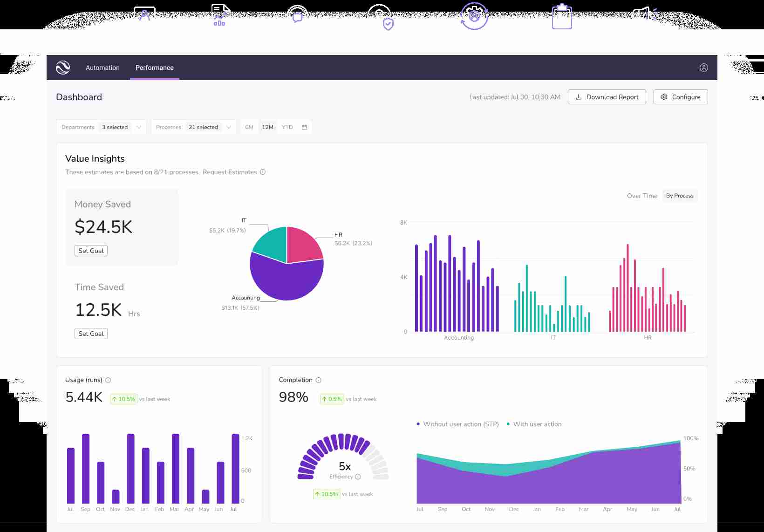This screenshot has width=764, height=532.
Task: Click the Accounting label under bar chart
Action: 459,338
